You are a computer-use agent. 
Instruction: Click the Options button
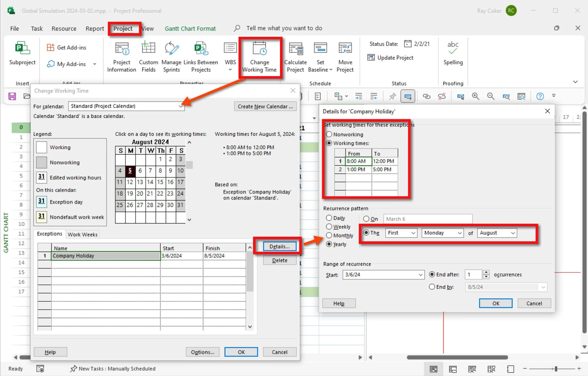point(202,352)
